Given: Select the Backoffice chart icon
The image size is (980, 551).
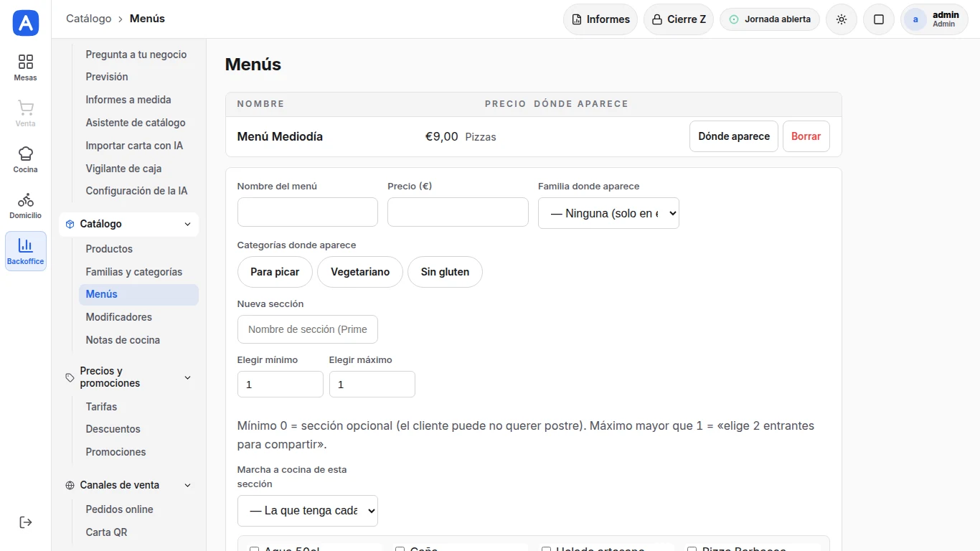Looking at the screenshot, I should 26,251.
